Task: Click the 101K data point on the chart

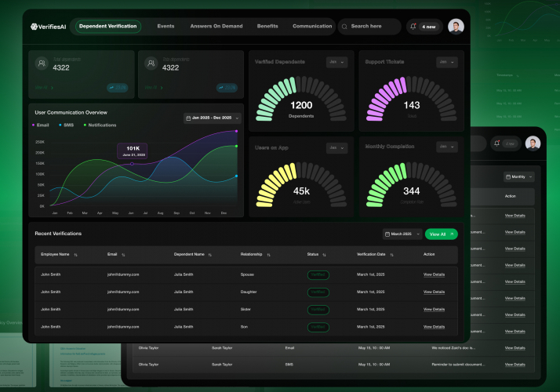Action: [132, 164]
